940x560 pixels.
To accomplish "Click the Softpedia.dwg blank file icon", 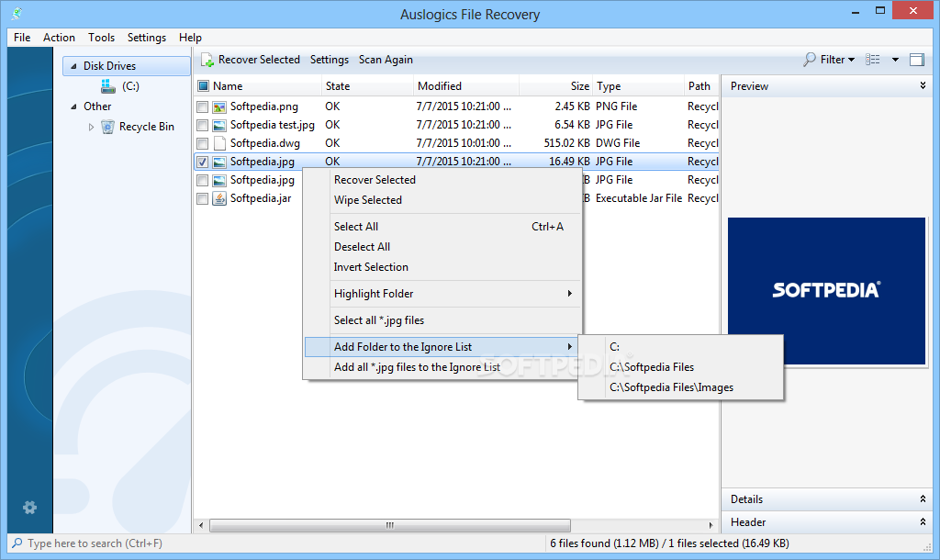I will pos(219,143).
